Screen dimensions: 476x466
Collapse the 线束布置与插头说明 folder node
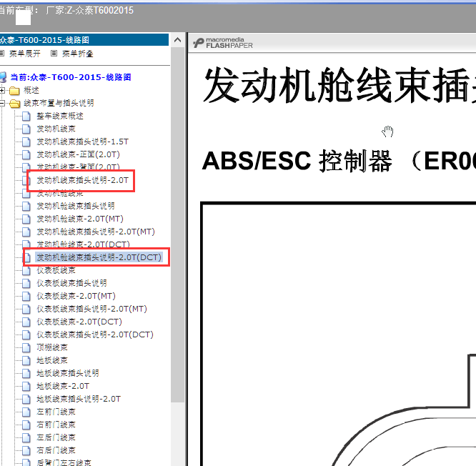(x=2, y=103)
